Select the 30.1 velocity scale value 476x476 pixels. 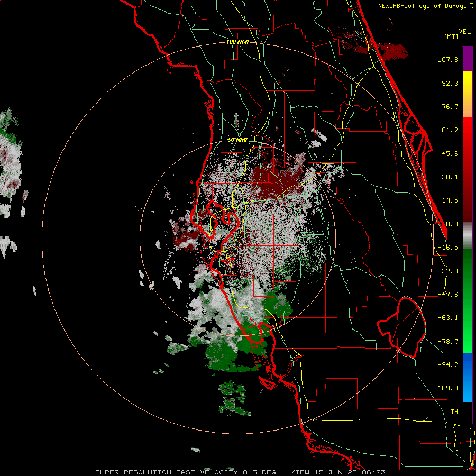450,177
